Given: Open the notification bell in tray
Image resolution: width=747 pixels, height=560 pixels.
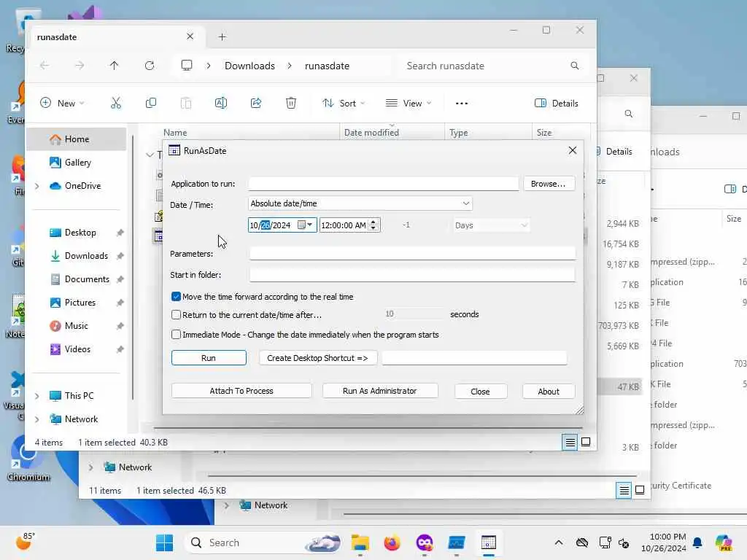Looking at the screenshot, I should click(x=697, y=542).
